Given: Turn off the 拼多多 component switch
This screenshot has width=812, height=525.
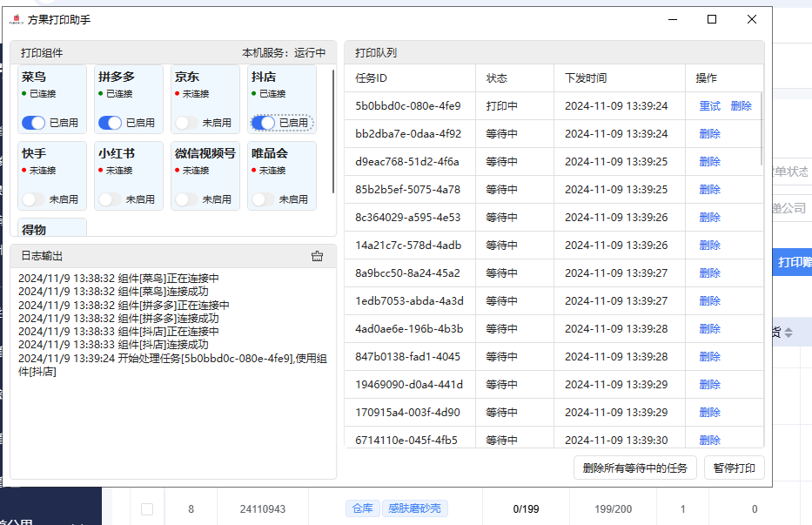Looking at the screenshot, I should tap(110, 123).
